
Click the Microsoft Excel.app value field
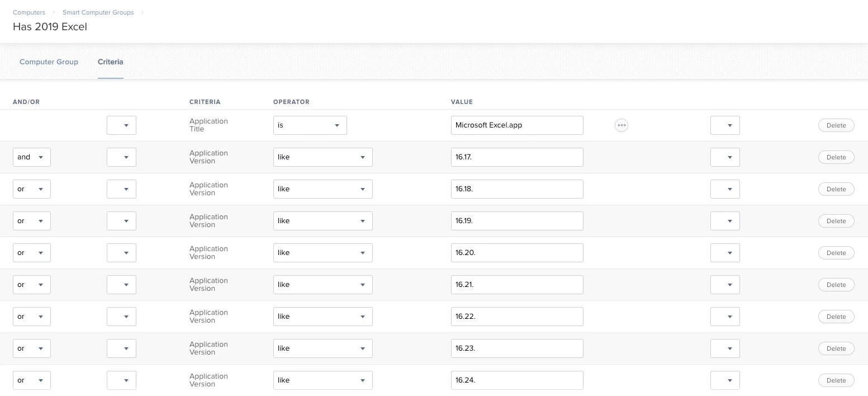tap(517, 125)
